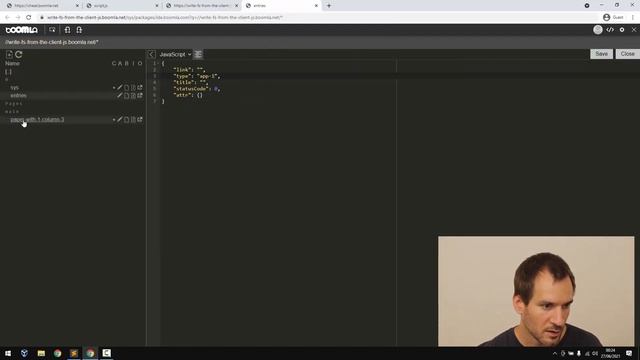Expand the dropdown arrow on pages-with-1-column row
This screenshot has height=360, width=640.
pos(114,120)
